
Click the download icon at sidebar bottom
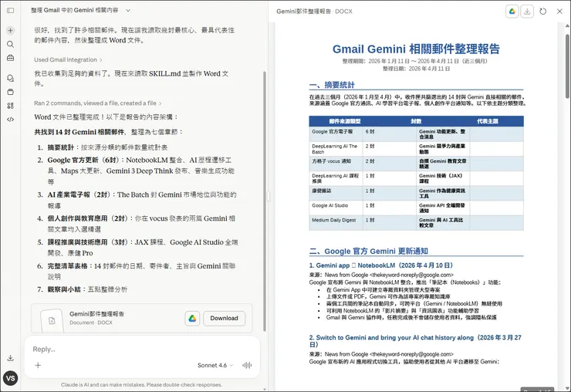11,358
